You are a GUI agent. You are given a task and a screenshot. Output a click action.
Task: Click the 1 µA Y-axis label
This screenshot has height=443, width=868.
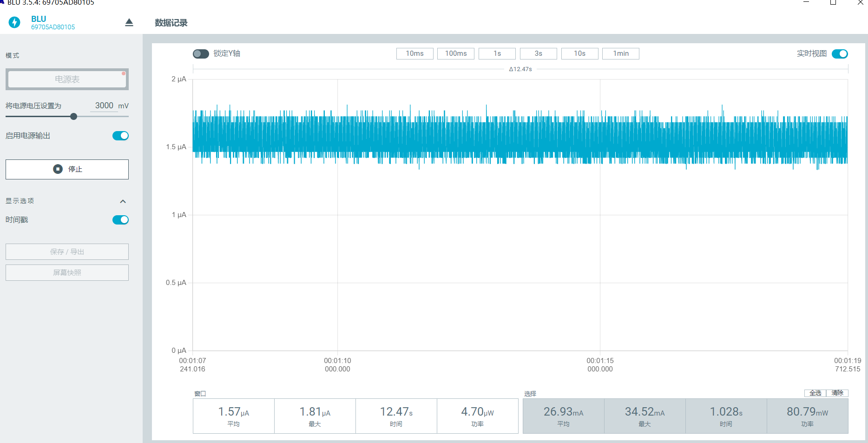coord(179,215)
